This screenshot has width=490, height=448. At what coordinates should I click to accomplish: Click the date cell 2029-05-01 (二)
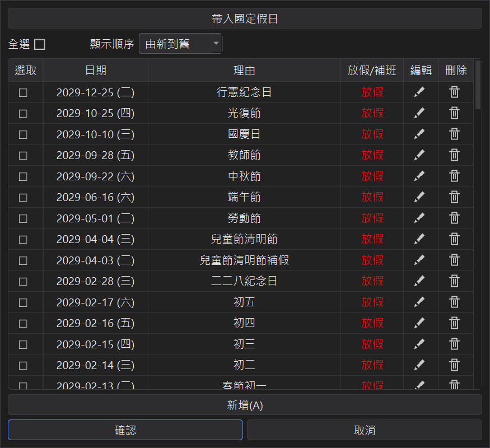coord(96,218)
